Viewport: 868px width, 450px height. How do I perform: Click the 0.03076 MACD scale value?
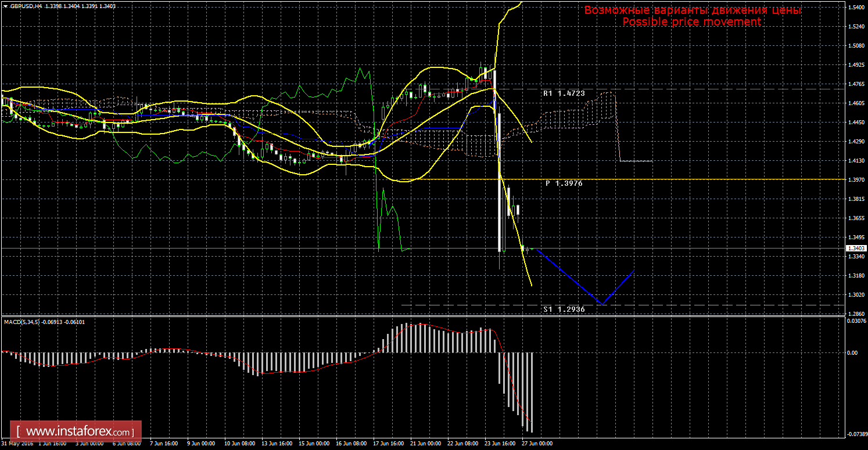coord(856,321)
